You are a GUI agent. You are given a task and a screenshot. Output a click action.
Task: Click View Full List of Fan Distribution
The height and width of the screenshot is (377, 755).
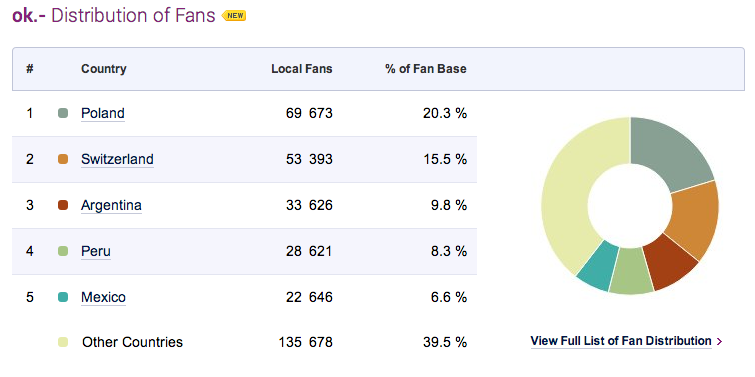621,341
